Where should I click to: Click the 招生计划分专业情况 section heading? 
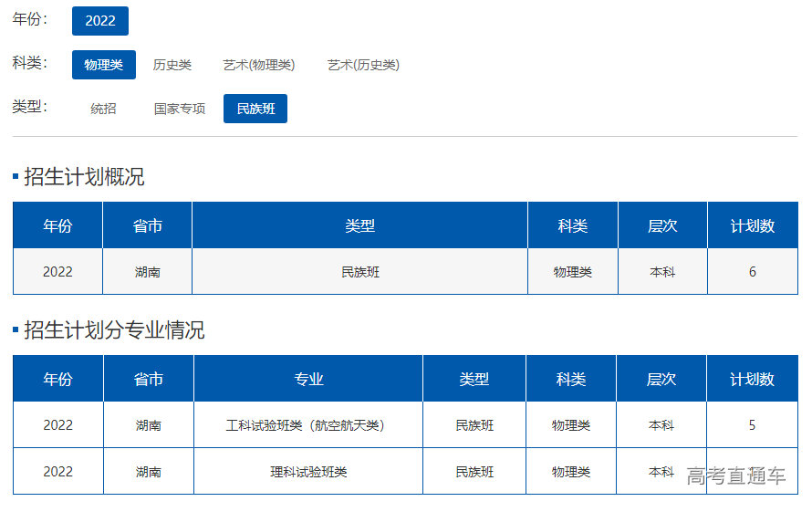(x=114, y=330)
